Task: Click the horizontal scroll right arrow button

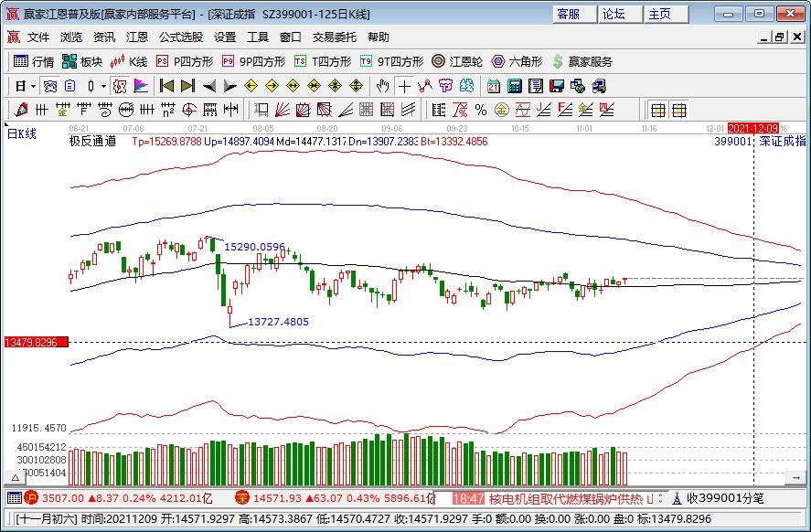Action: click(796, 477)
